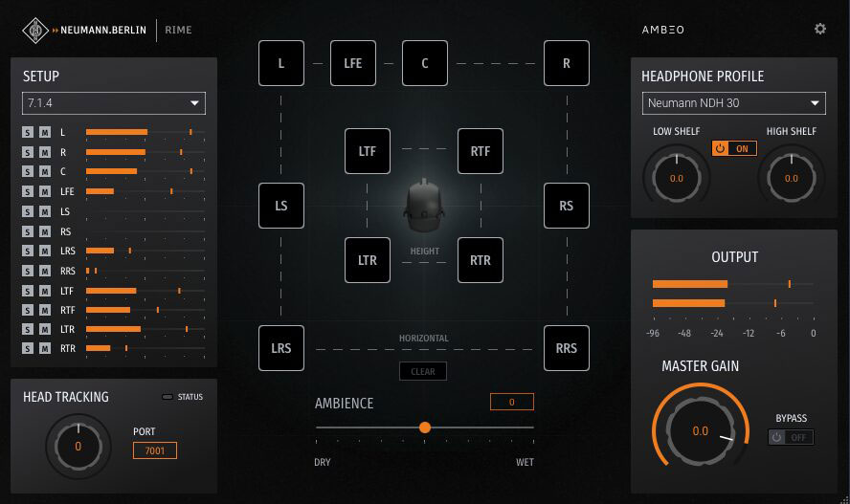Mute the LTR channel

[45, 329]
